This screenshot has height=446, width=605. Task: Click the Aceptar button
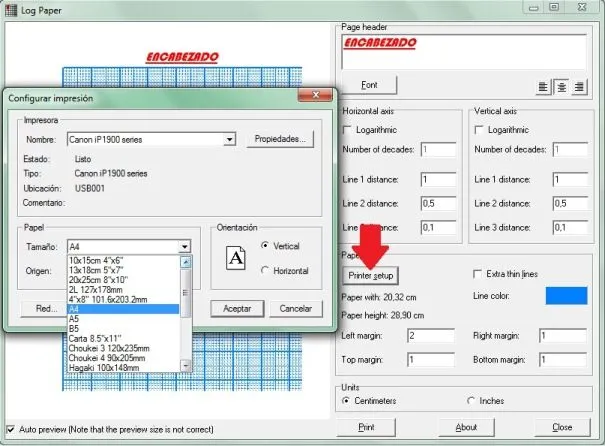[x=237, y=309]
